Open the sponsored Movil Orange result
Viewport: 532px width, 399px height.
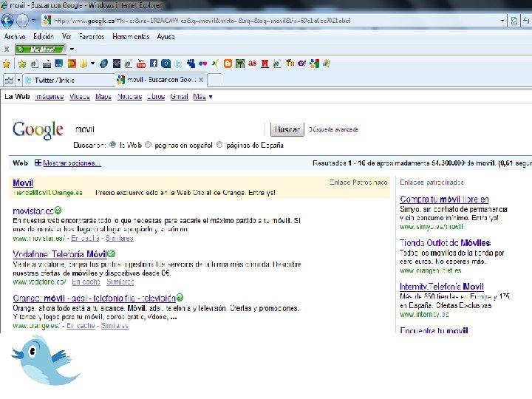pyautogui.click(x=23, y=183)
